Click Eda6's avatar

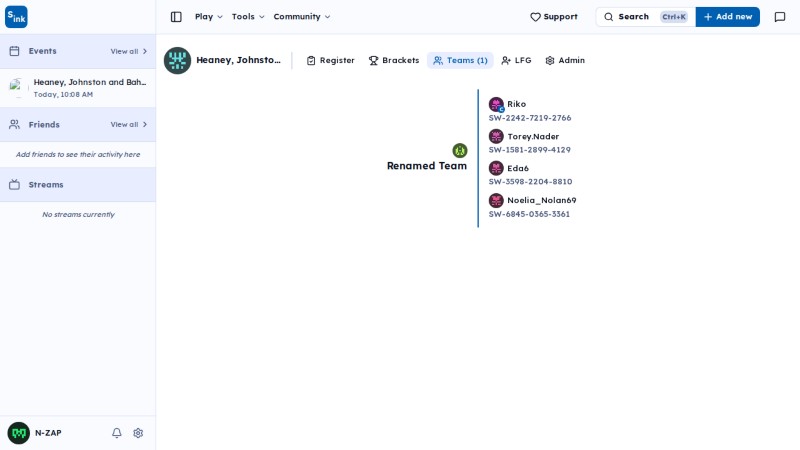point(496,168)
